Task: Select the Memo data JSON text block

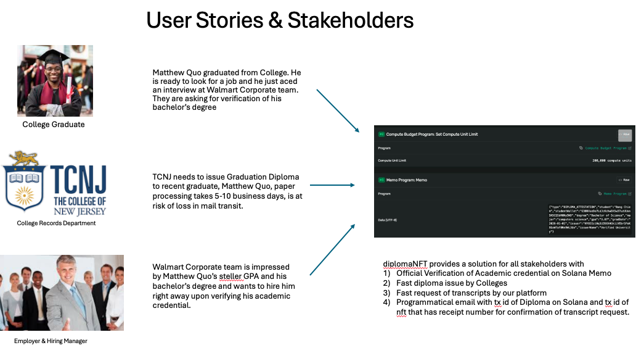Action: tap(589, 219)
